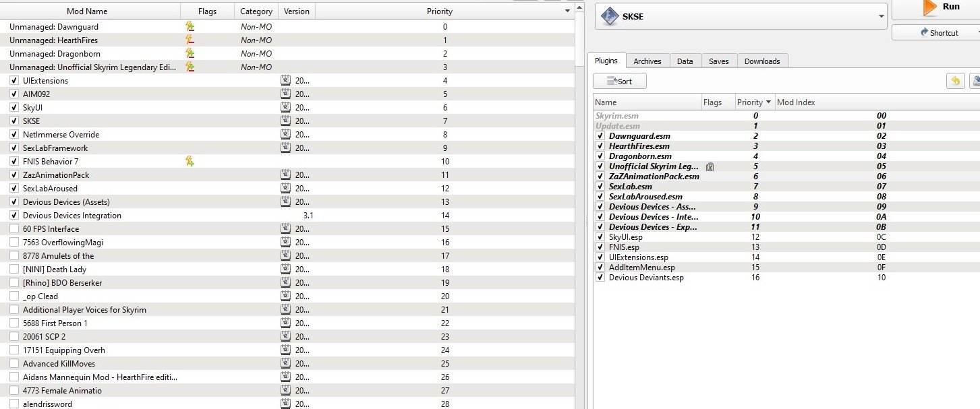Enable the 60 FPS Interface mod

point(14,228)
